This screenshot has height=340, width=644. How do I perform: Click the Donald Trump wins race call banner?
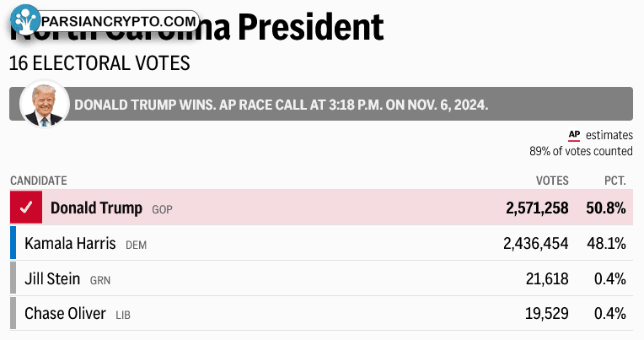tap(321, 104)
